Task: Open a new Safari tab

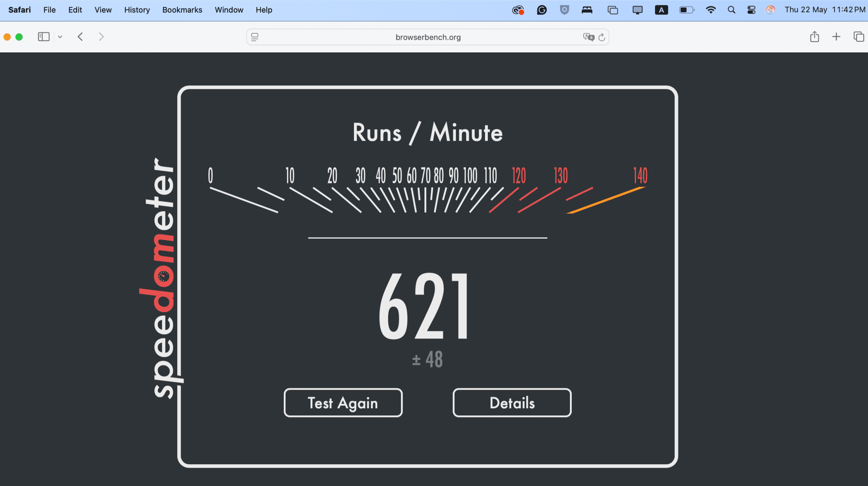Action: click(836, 37)
